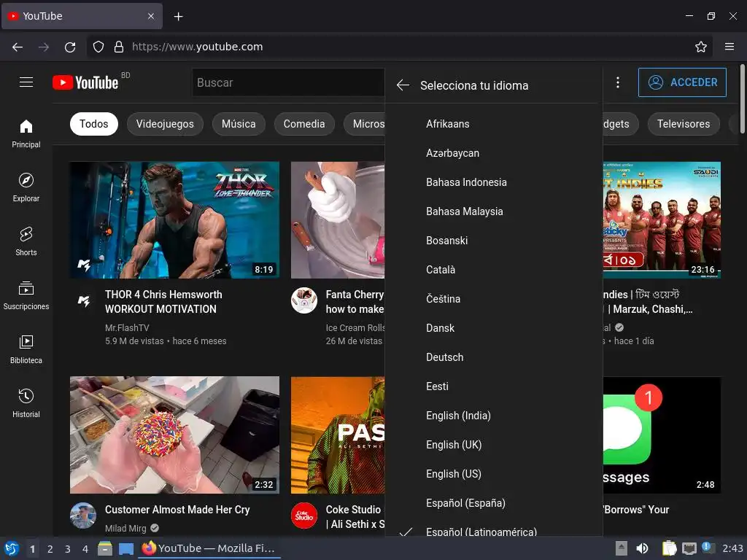Open Milad Mirg channel avatar

tap(83, 516)
